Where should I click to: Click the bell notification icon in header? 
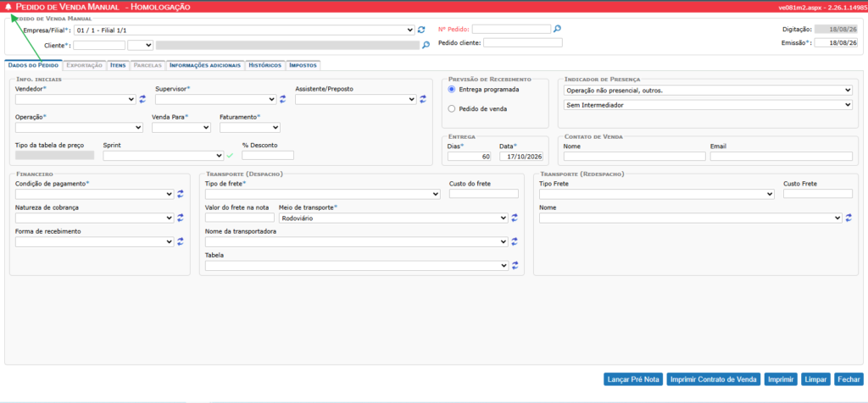pyautogui.click(x=8, y=7)
